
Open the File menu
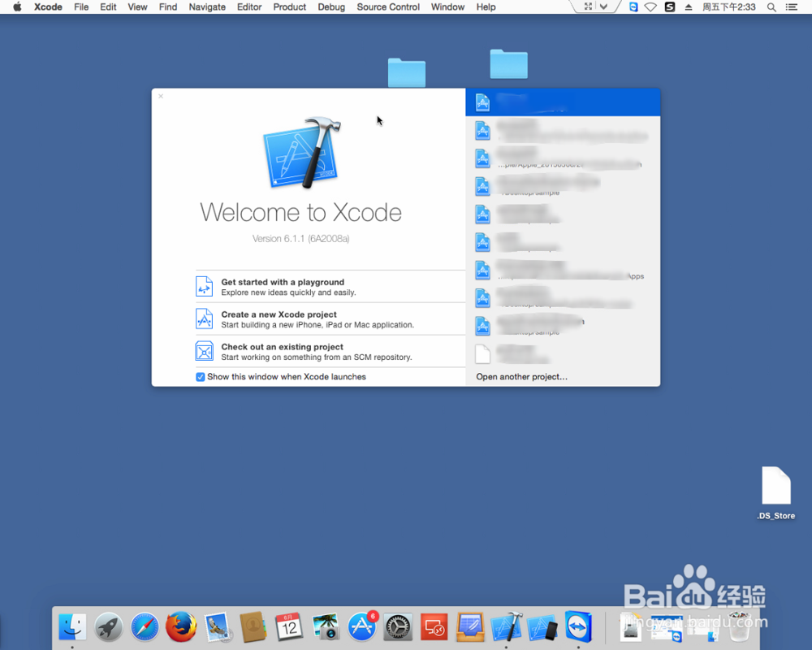81,6
